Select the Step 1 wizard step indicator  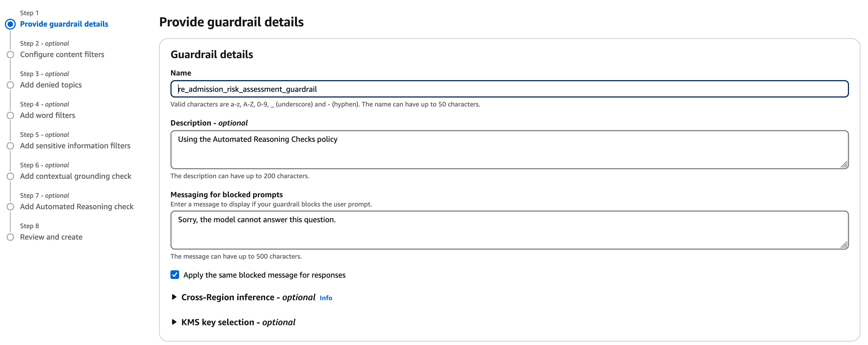tap(10, 24)
